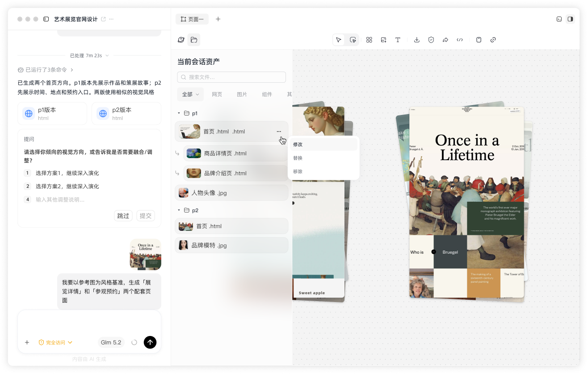The width and height of the screenshot is (588, 374).
Task: Click the attachment plus in chat input
Action: 27,342
